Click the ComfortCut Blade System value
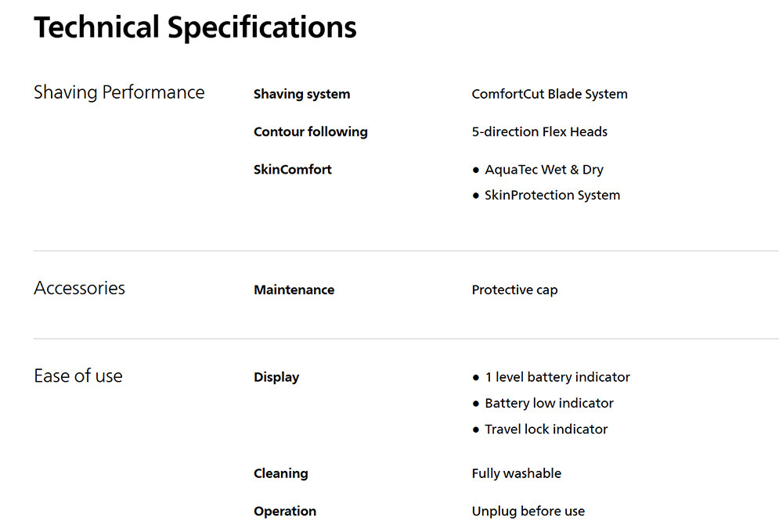 pos(549,94)
